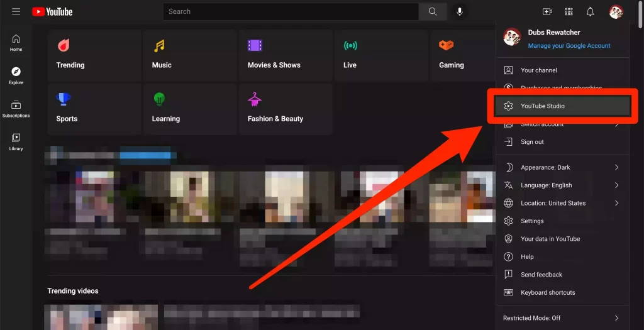This screenshot has height=330, width=644.
Task: Open Explore in sidebar
Action: pyautogui.click(x=16, y=76)
